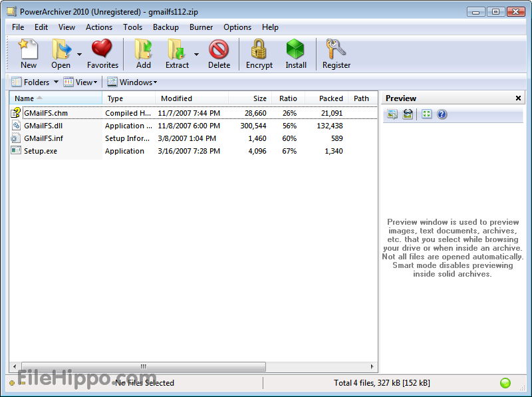Image resolution: width=532 pixels, height=397 pixels.
Task: Select the GMailFS.chm file name
Action: point(46,113)
